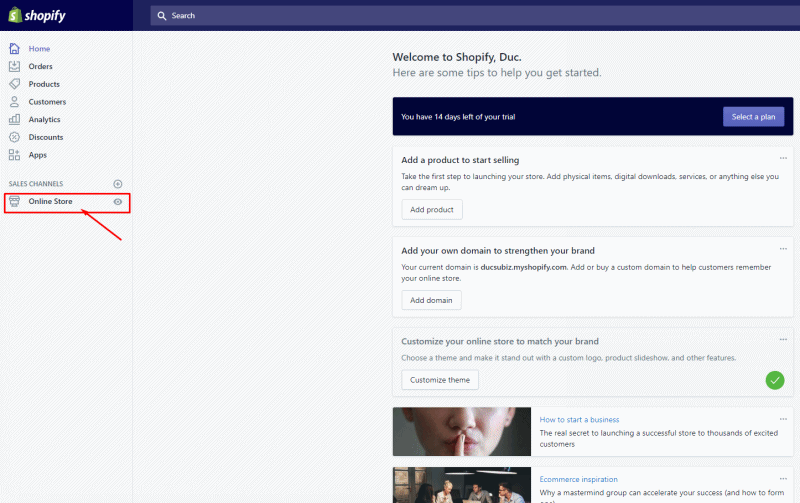The height and width of the screenshot is (503, 800).
Task: Click the Online Store storefront icon
Action: (14, 202)
